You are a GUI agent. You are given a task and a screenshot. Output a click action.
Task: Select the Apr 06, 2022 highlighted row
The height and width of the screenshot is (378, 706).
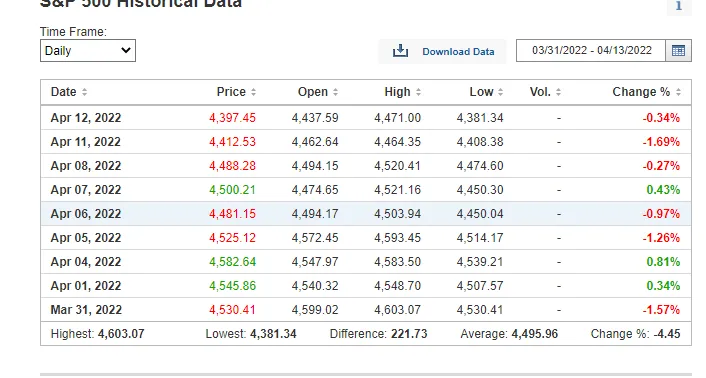point(366,214)
